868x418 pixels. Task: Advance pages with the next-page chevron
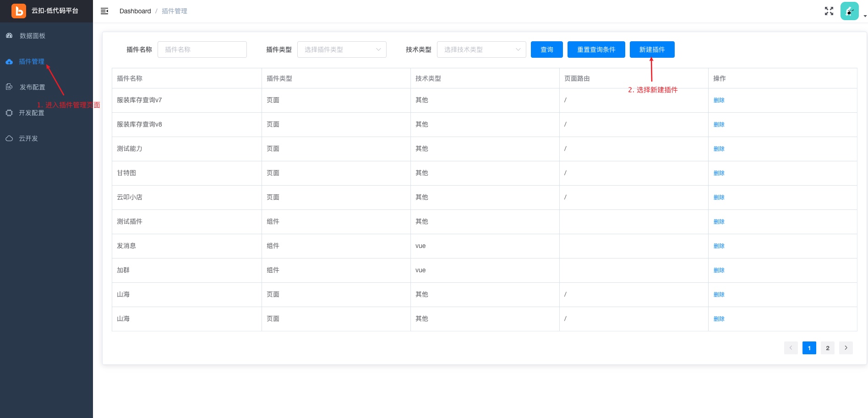[x=846, y=348]
